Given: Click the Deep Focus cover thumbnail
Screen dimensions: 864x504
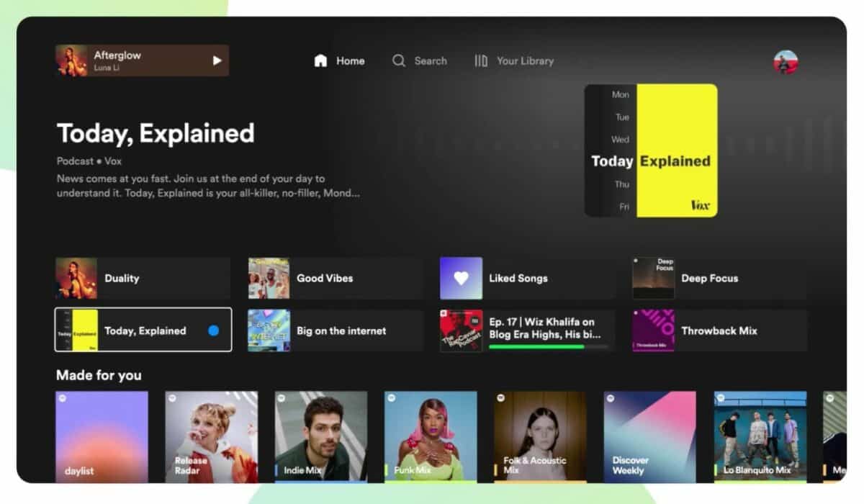Looking at the screenshot, I should (653, 278).
